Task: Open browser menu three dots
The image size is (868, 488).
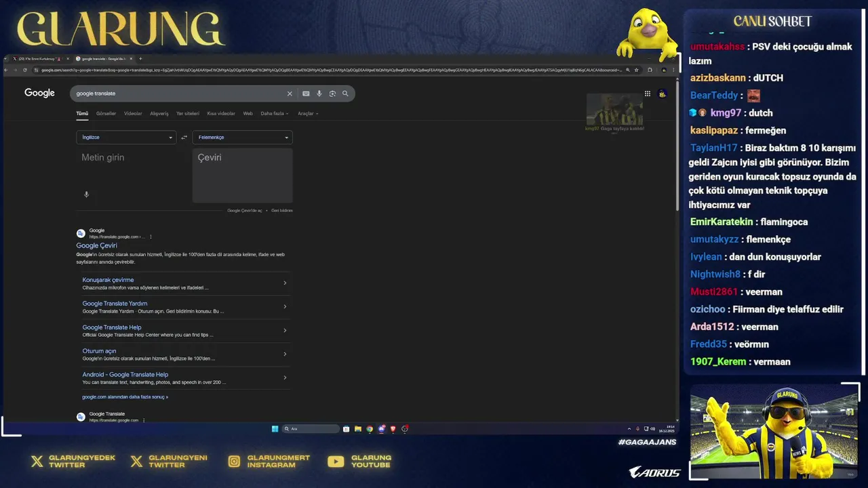Action: (673, 70)
